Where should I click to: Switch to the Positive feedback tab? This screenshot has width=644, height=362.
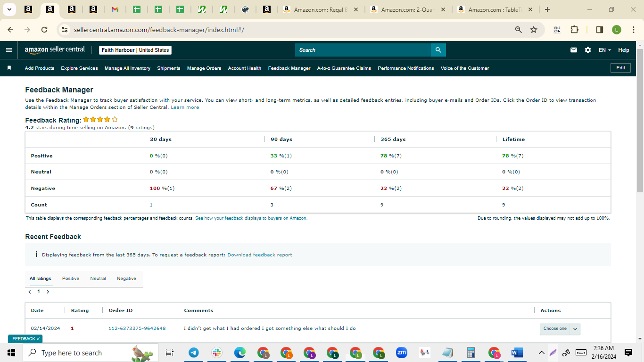click(71, 279)
